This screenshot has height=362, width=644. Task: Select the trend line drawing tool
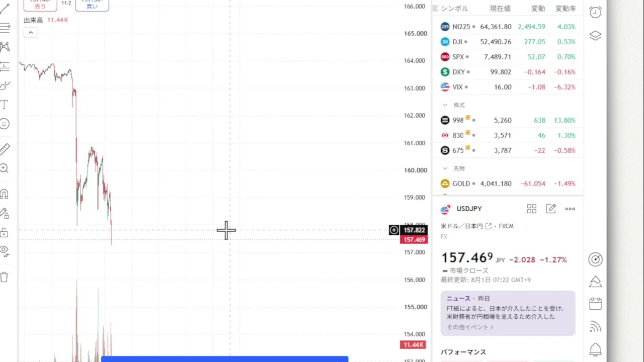pyautogui.click(x=5, y=9)
